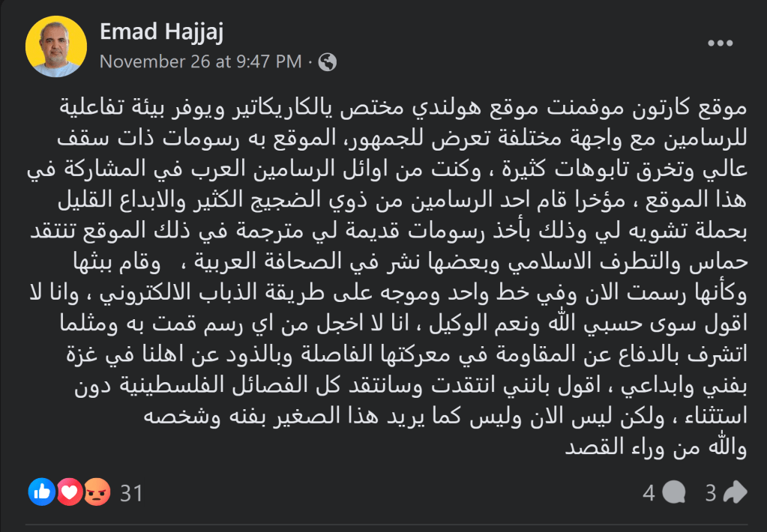Click the Angry face reaction icon
This screenshot has height=532, width=767.
[97, 492]
